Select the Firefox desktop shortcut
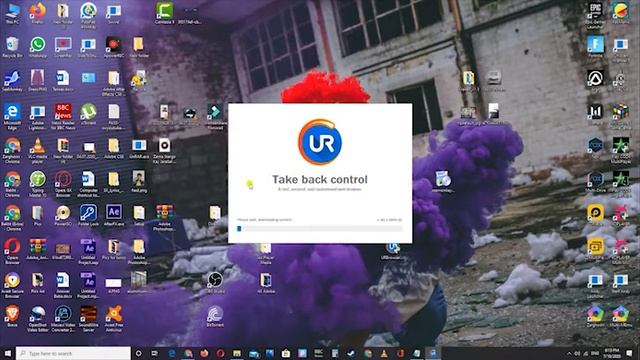 [x=38, y=14]
